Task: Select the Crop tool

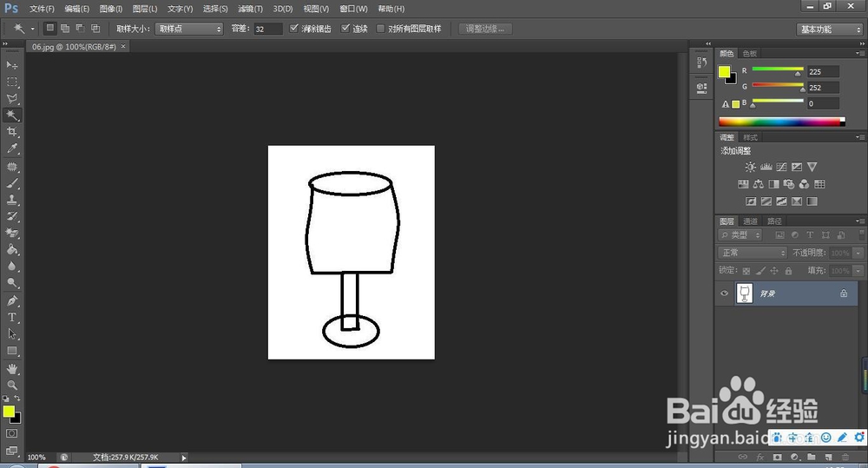Action: point(11,132)
